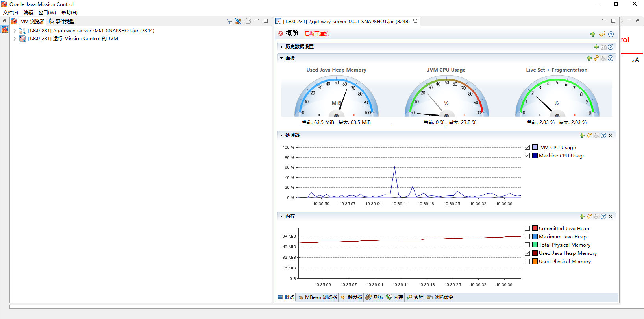Click the new folder icon in JVM Browser
Viewport: 644px width, 319px height.
point(248,21)
